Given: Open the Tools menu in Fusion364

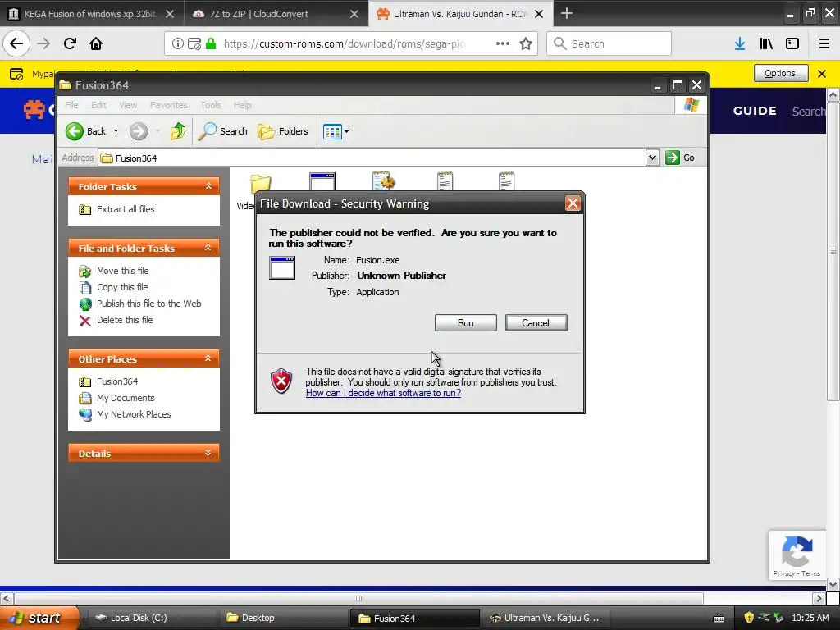Looking at the screenshot, I should coord(211,105).
